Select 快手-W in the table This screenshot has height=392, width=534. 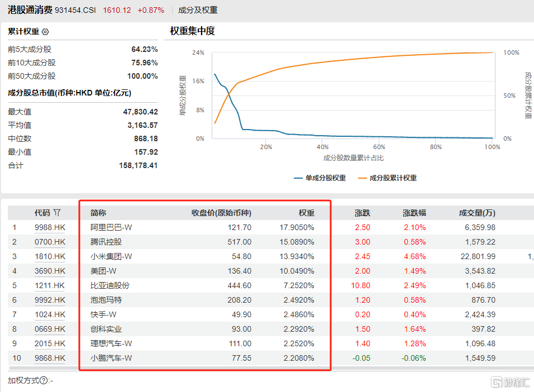[x=103, y=315]
